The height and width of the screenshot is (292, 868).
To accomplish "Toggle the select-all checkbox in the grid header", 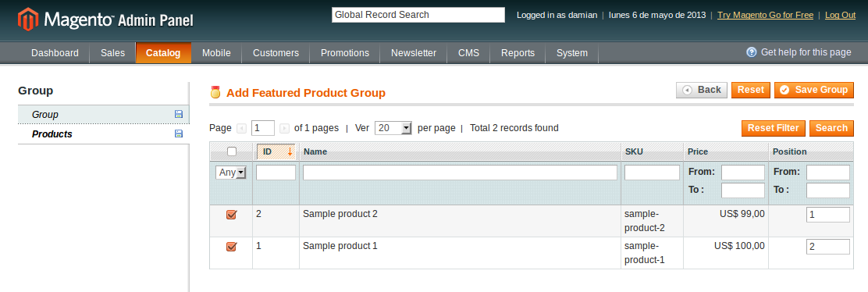I will tap(232, 151).
